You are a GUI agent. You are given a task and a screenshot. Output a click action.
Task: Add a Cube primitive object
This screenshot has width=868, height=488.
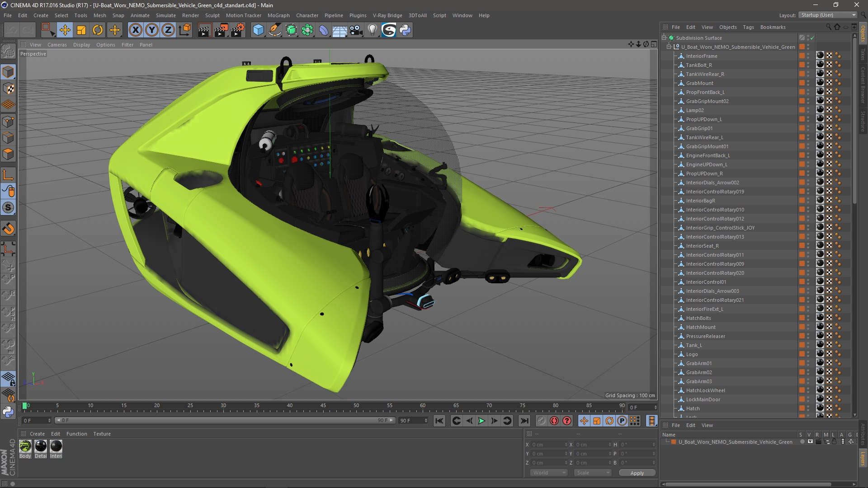(x=258, y=30)
